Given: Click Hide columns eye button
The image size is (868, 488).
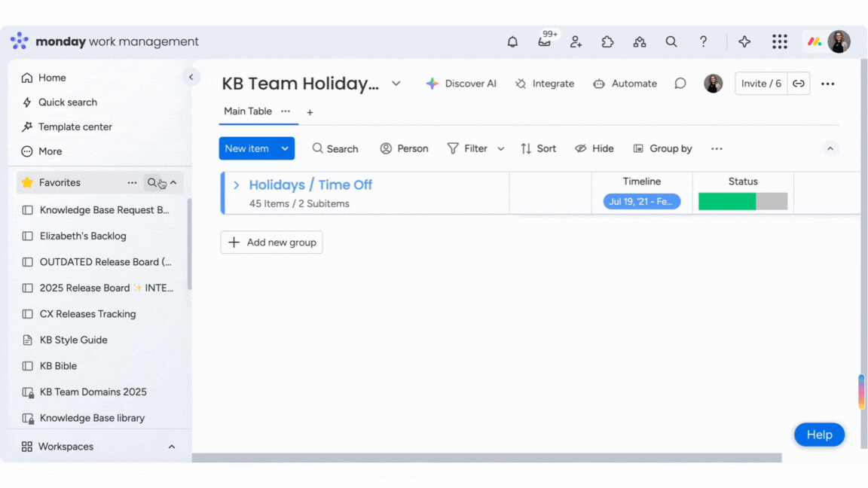Looking at the screenshot, I should click(x=594, y=148).
